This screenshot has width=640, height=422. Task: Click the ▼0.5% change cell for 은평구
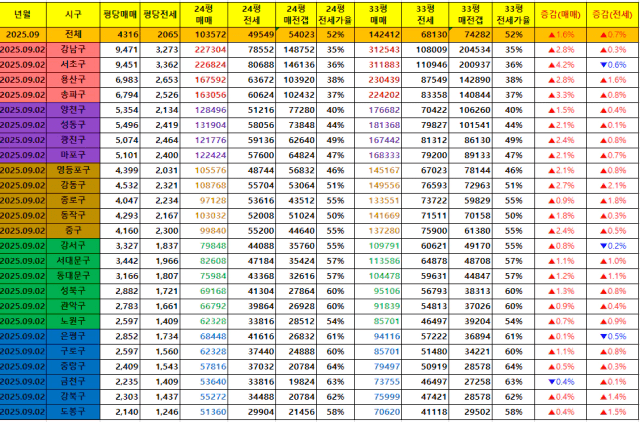(613, 337)
